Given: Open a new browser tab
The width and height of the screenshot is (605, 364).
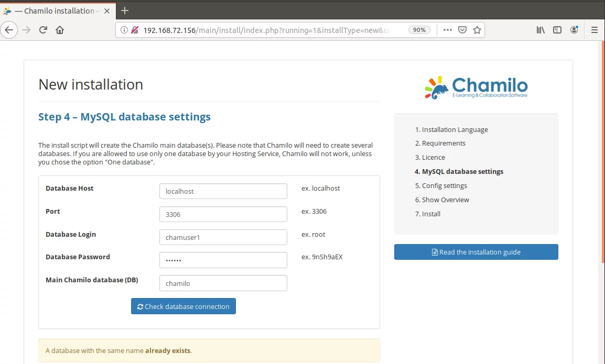Looking at the screenshot, I should pos(125,11).
